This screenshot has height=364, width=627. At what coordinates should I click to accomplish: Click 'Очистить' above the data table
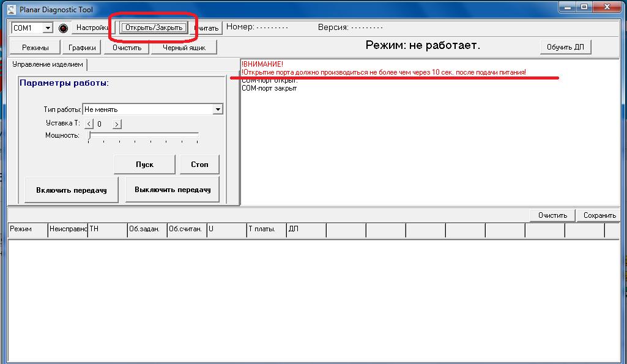click(x=552, y=215)
